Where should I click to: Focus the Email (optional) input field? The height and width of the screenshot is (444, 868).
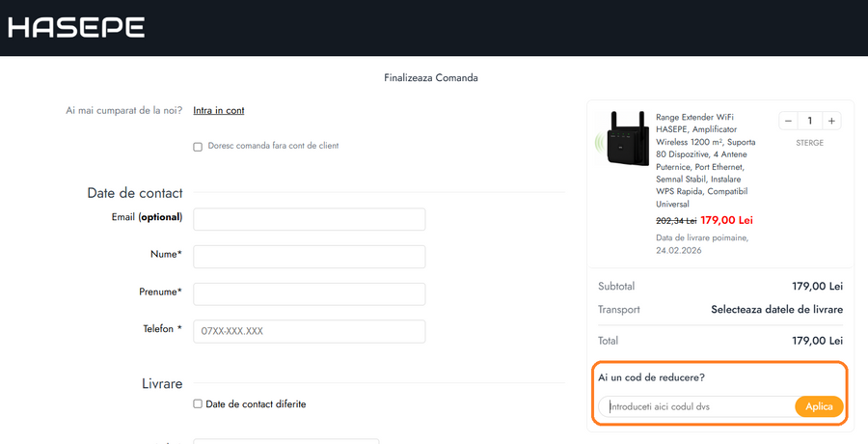[309, 219]
